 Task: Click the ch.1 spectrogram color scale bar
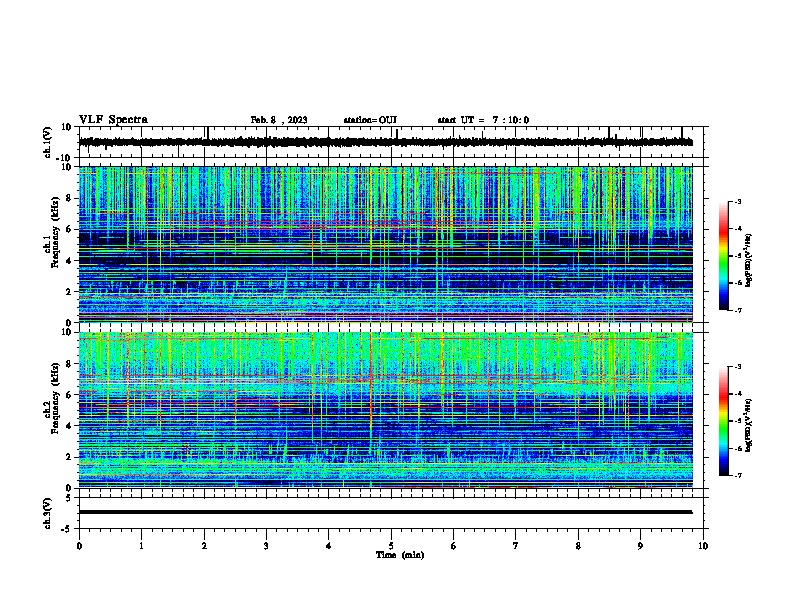click(x=724, y=256)
